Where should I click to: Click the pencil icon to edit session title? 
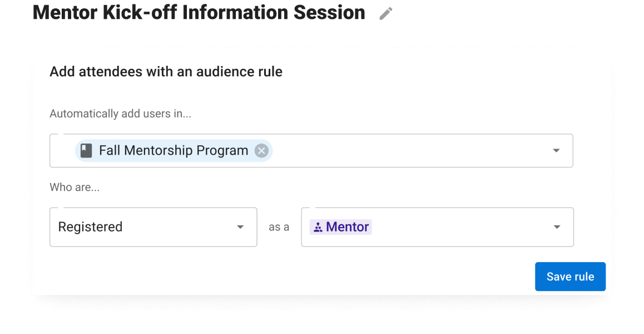pyautogui.click(x=385, y=13)
